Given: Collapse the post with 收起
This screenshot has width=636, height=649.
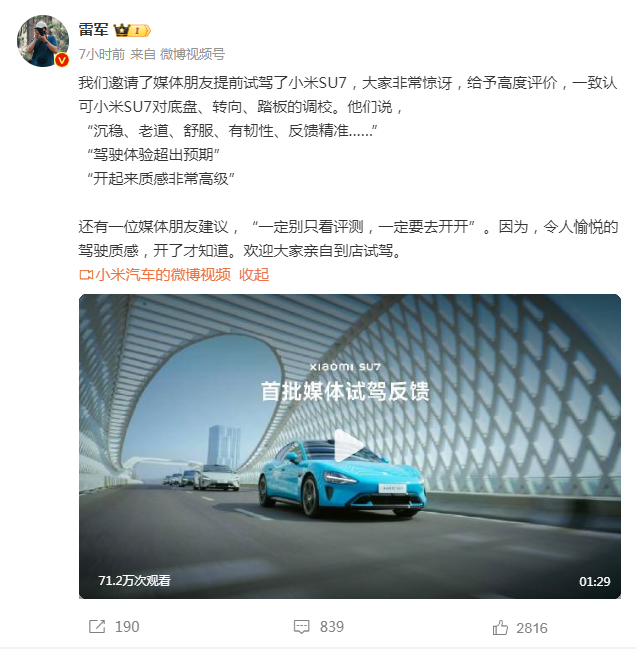Looking at the screenshot, I should coord(254,274).
